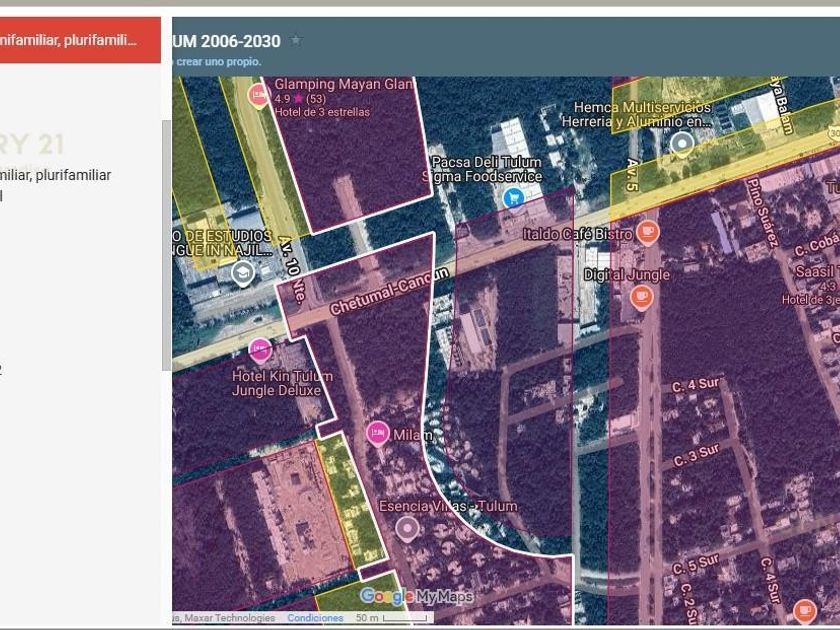The width and height of the screenshot is (840, 630).
Task: Click the map title ending 2006-2030
Action: pyautogui.click(x=227, y=41)
